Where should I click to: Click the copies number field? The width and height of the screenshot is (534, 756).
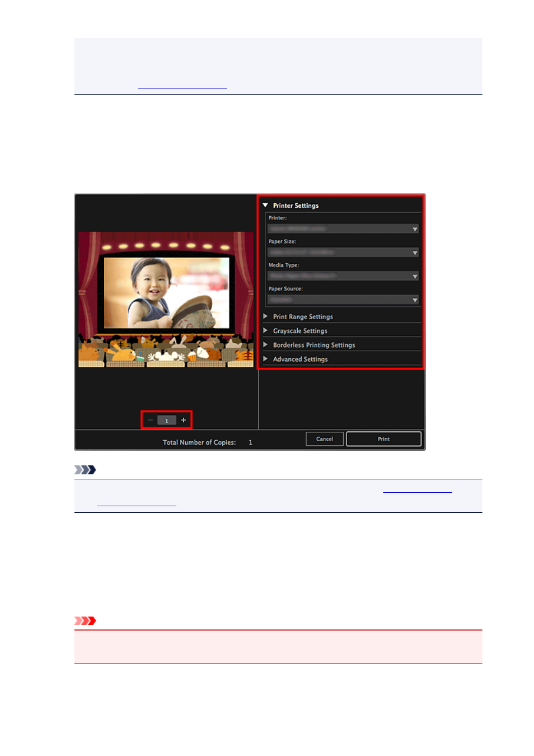click(x=167, y=420)
